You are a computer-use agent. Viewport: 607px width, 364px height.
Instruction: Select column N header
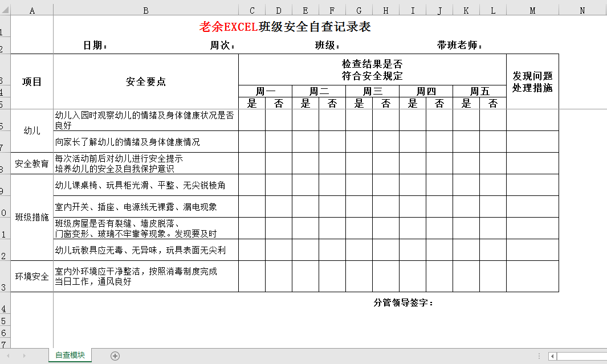(582, 10)
